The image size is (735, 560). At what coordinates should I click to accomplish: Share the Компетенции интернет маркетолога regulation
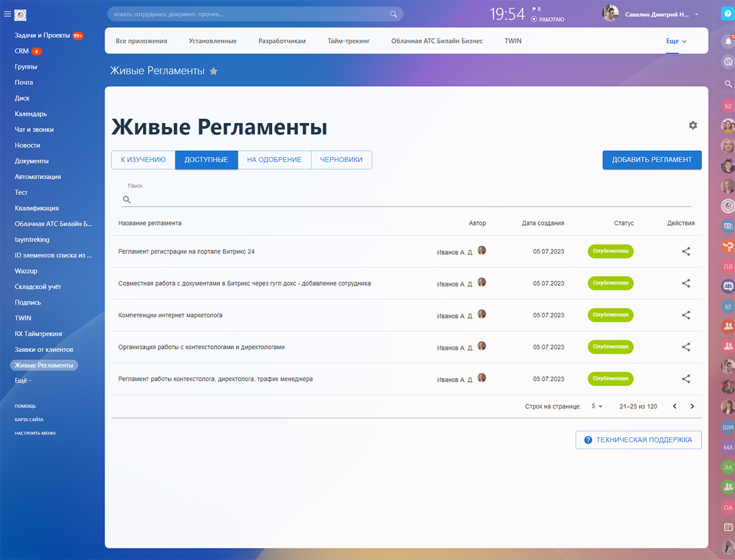[x=686, y=315]
